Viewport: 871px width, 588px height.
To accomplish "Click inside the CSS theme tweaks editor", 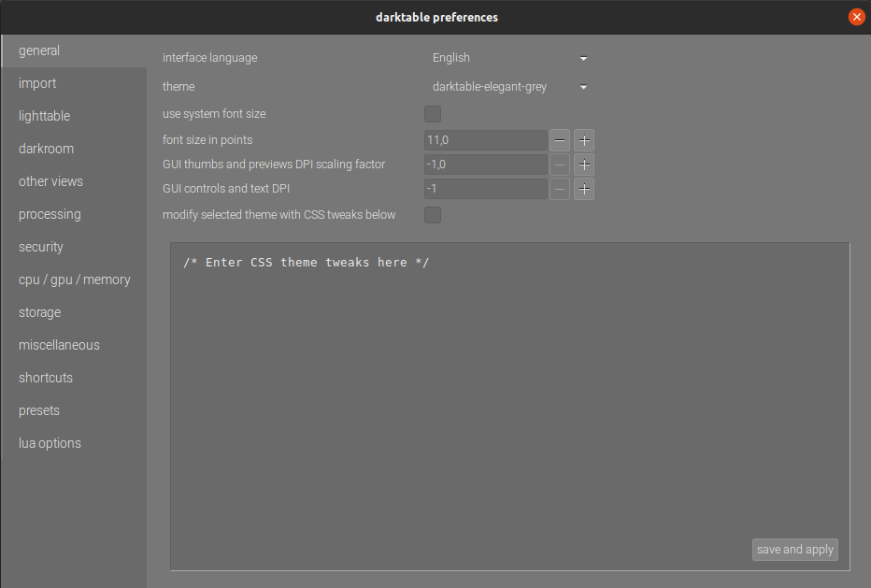I will pyautogui.click(x=510, y=407).
